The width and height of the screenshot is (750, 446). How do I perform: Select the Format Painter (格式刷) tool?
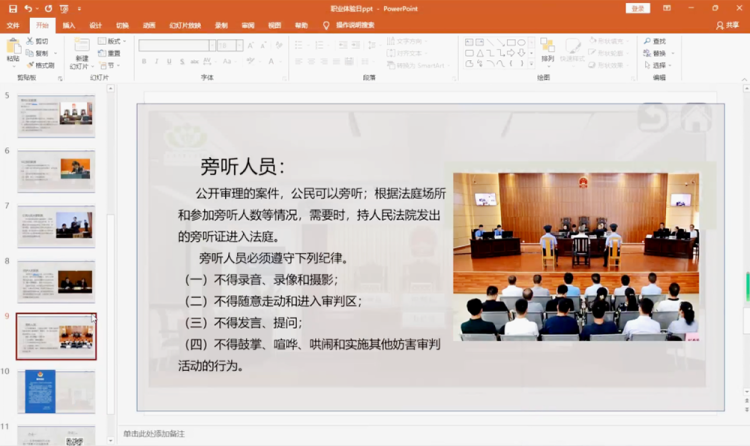coord(42,65)
